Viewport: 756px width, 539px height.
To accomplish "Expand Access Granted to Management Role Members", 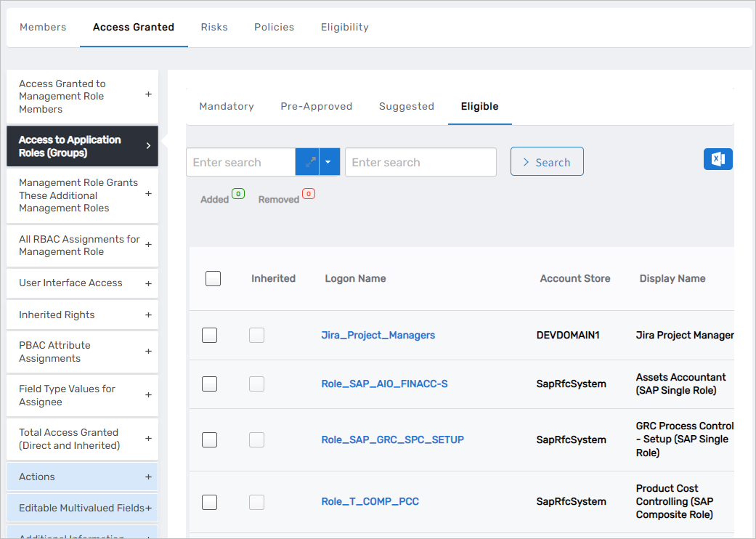I will [x=148, y=94].
